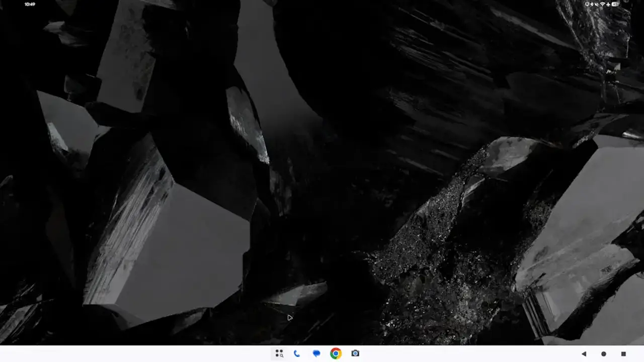
Task: Launch Google Chrome from the taskbar
Action: point(336,353)
